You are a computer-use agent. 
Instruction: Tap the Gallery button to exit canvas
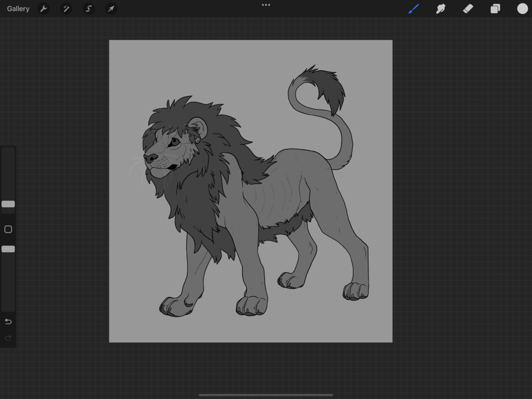click(x=17, y=8)
